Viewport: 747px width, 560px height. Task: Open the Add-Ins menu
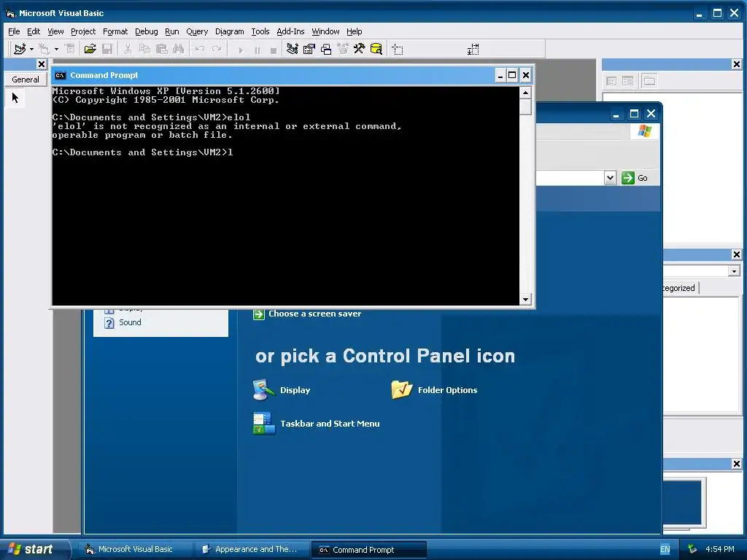pos(290,31)
